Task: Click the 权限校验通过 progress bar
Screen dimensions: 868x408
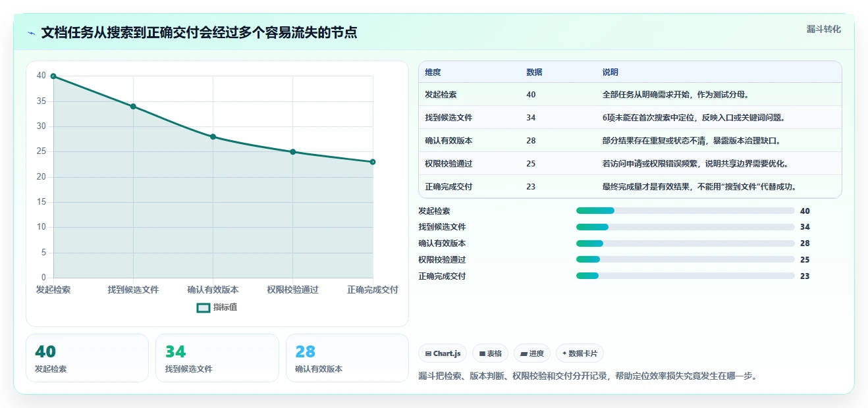Action: [686, 260]
